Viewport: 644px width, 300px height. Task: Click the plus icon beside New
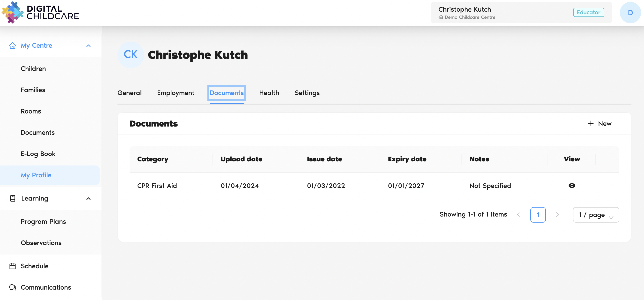click(x=591, y=123)
